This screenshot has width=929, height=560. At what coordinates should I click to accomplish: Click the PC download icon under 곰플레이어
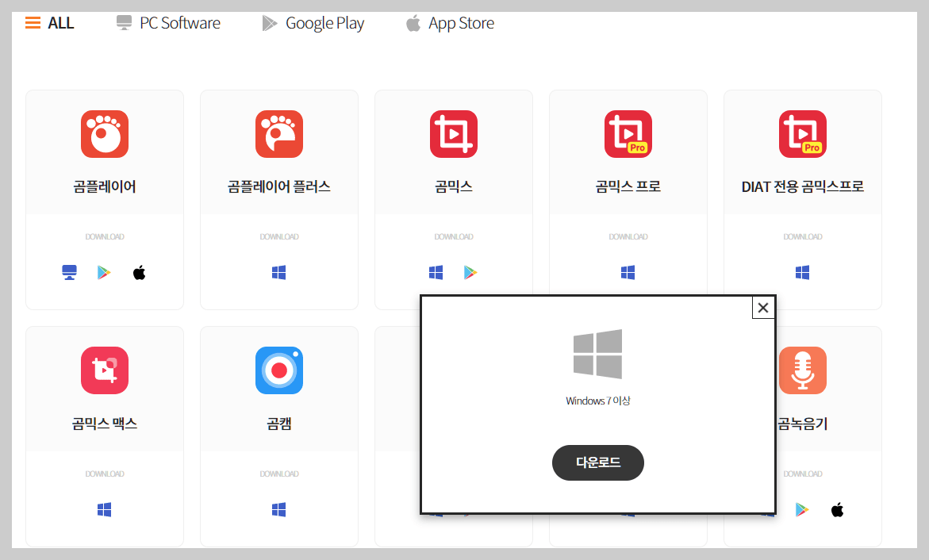(69, 273)
